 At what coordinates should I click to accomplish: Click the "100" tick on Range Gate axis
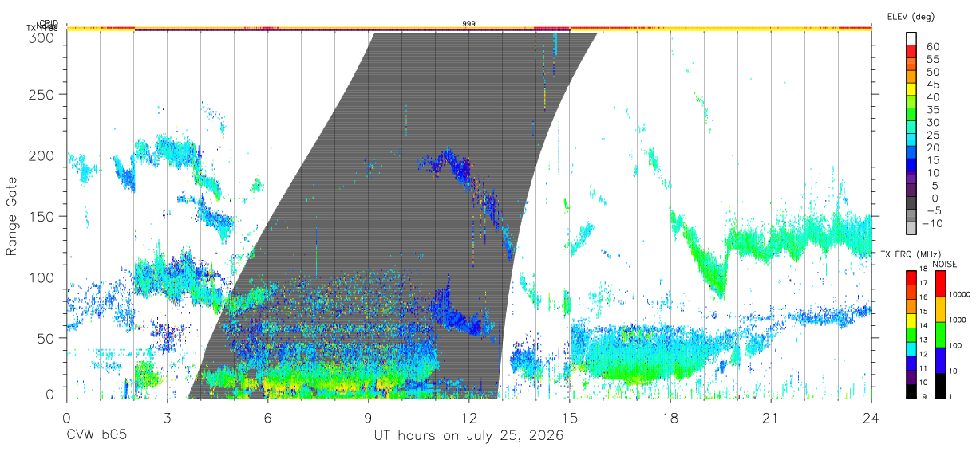pyautogui.click(x=41, y=277)
